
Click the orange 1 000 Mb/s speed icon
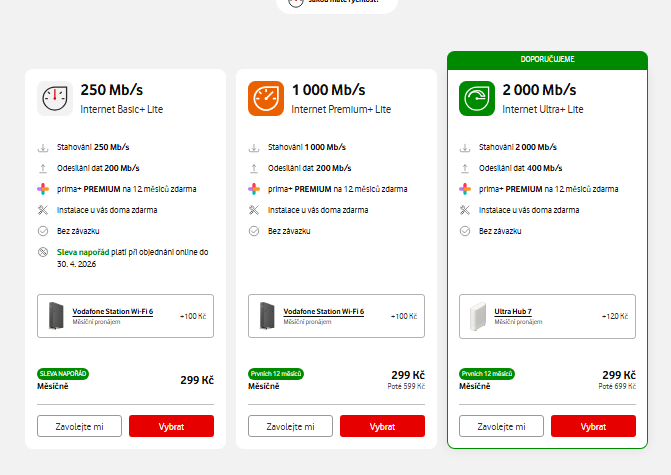(266, 98)
